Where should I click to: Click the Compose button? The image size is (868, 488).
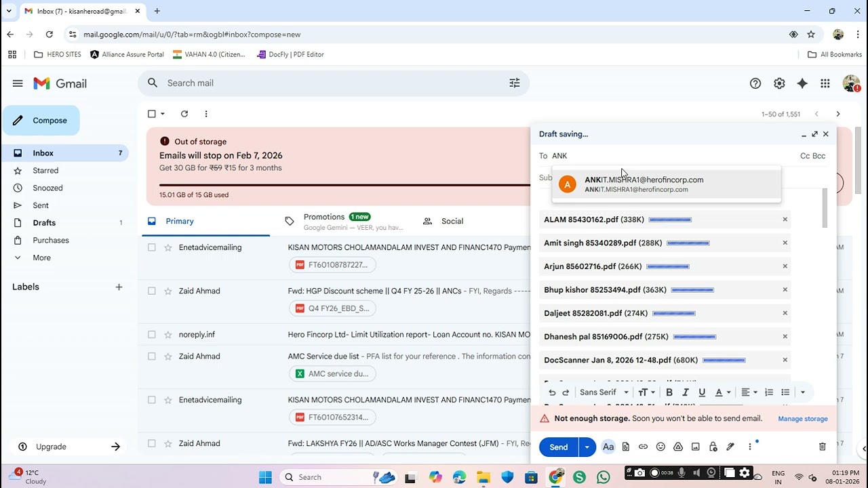click(x=41, y=121)
